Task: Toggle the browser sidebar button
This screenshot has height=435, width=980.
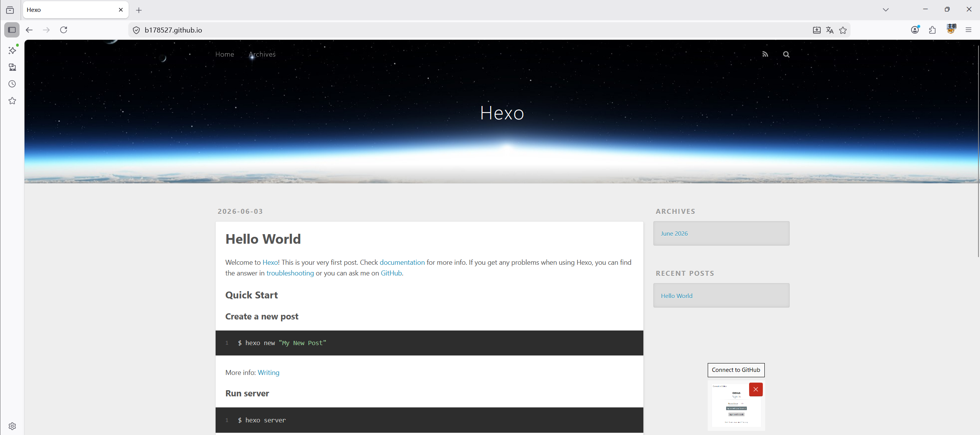Action: click(12, 30)
